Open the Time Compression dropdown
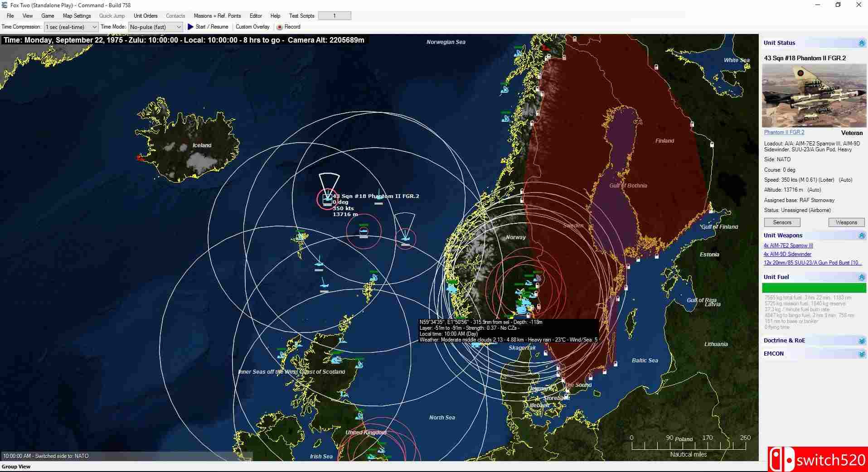 [93, 27]
